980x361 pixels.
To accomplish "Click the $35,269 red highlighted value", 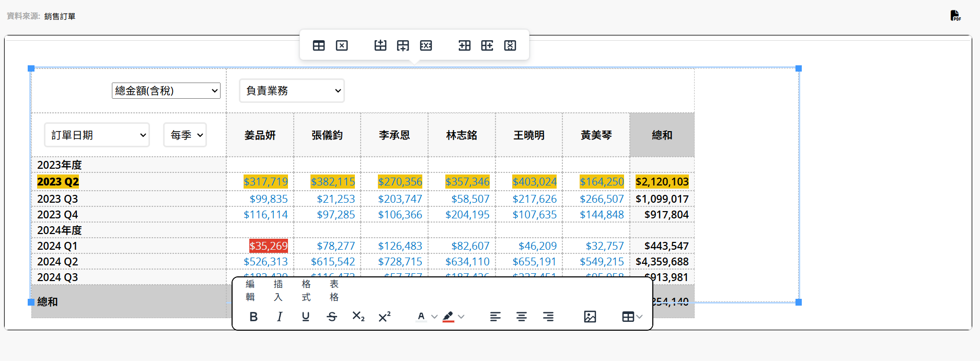I will 268,246.
